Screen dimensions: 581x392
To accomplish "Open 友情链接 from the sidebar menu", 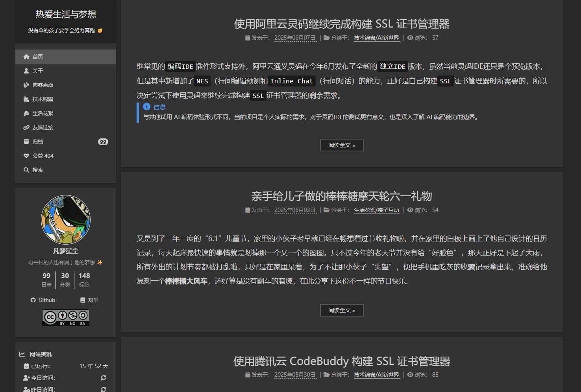I will (x=42, y=127).
